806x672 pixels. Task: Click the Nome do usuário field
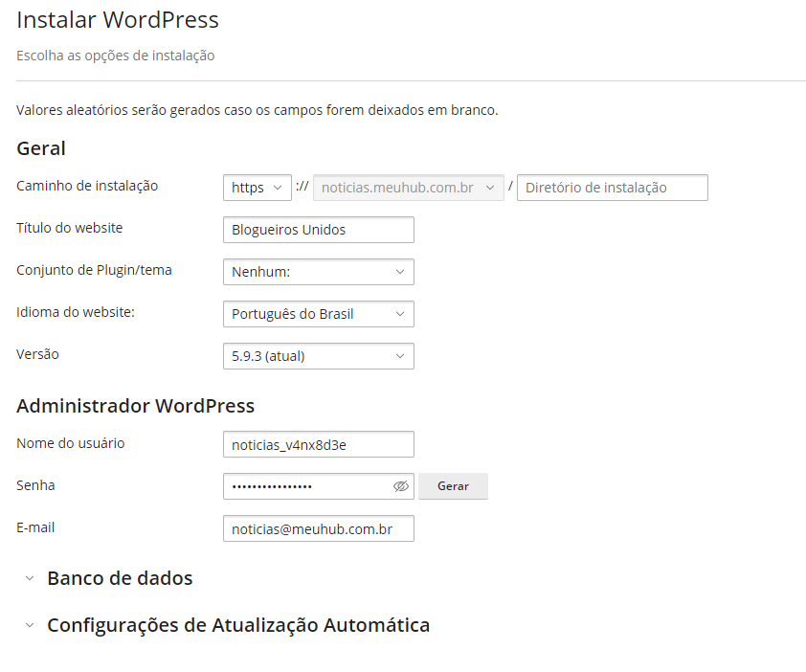click(x=318, y=445)
